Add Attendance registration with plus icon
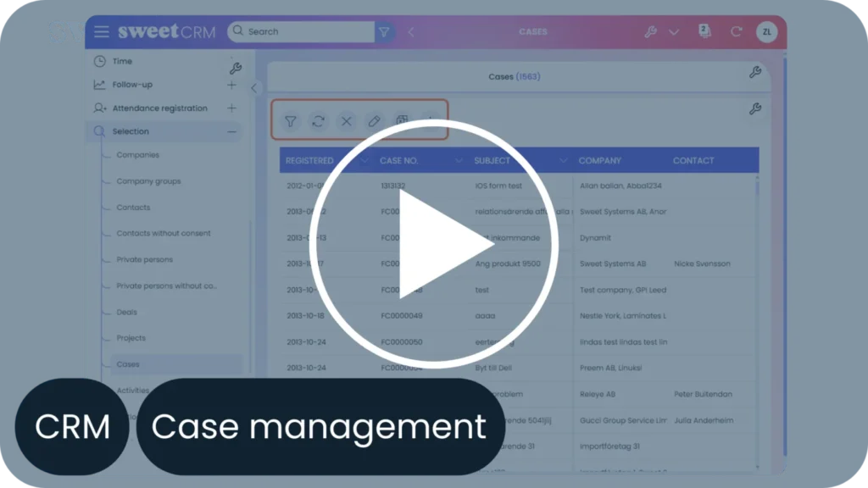This screenshot has width=868, height=488. point(231,108)
